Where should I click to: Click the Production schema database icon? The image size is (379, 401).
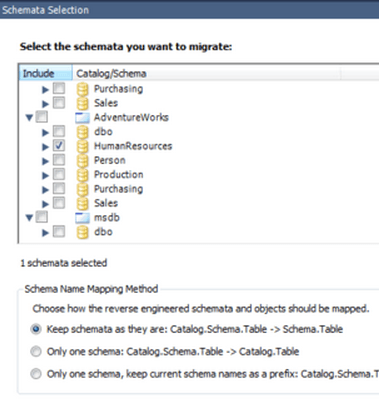(x=82, y=175)
